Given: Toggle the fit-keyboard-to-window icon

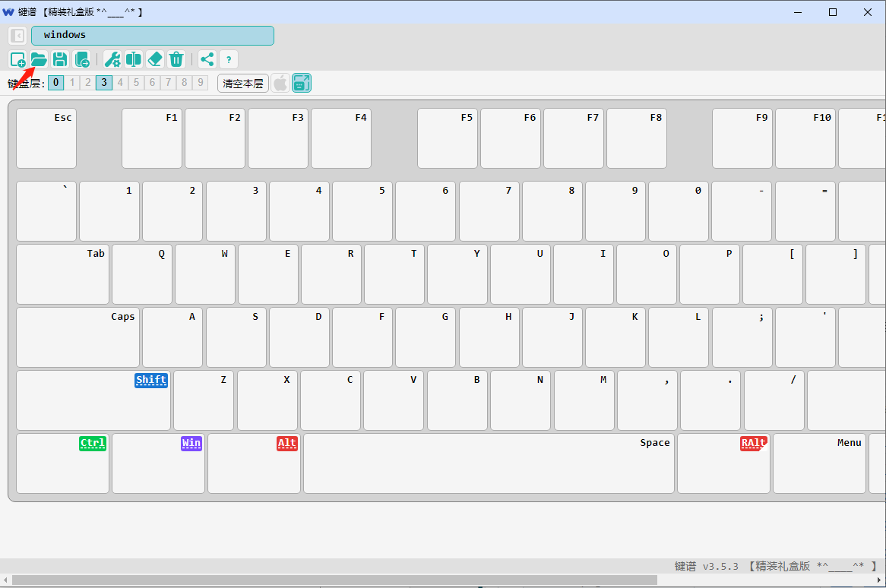Looking at the screenshot, I should point(302,83).
